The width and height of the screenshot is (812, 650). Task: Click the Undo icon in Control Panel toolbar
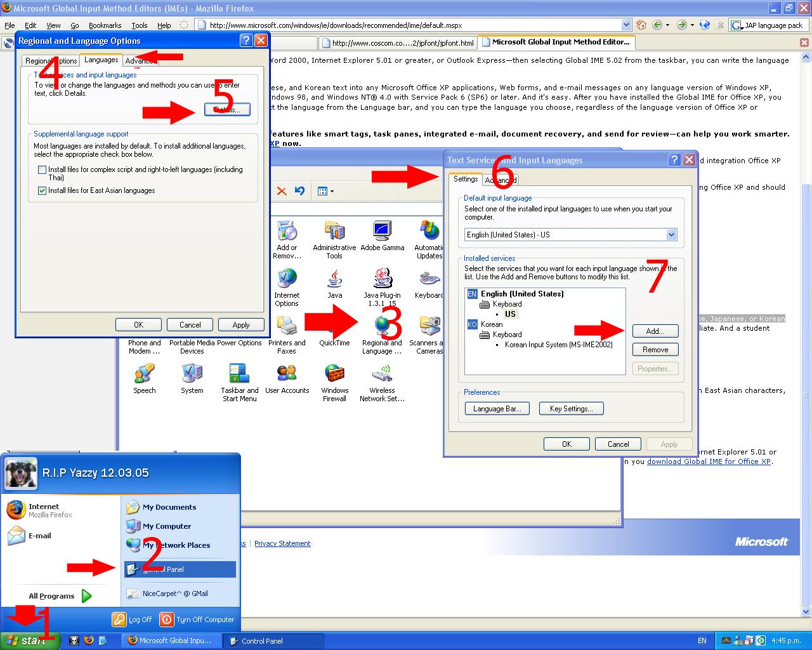coord(299,191)
